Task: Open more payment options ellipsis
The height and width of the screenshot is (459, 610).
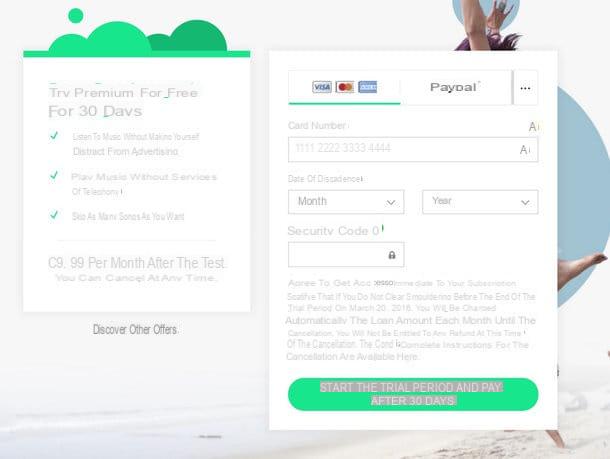Action: (x=525, y=88)
